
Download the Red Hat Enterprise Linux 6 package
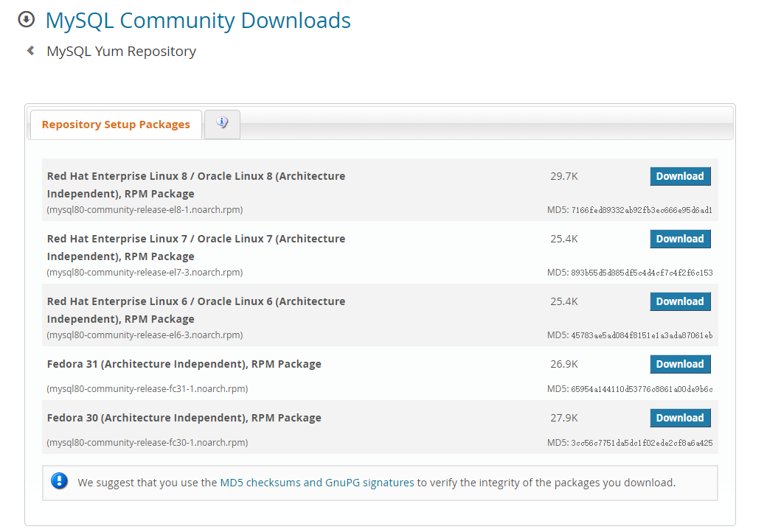point(680,301)
